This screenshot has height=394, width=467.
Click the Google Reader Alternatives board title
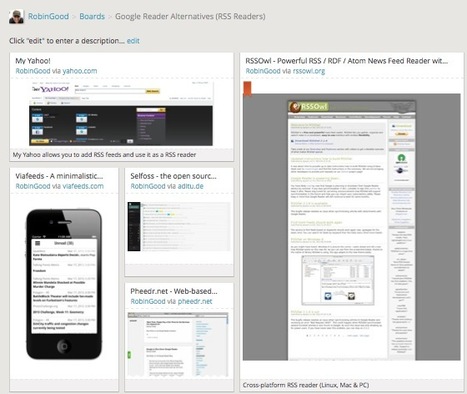[190, 16]
